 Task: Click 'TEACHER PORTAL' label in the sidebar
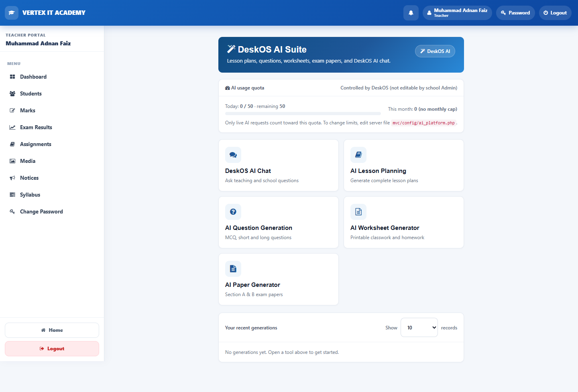[x=26, y=35]
